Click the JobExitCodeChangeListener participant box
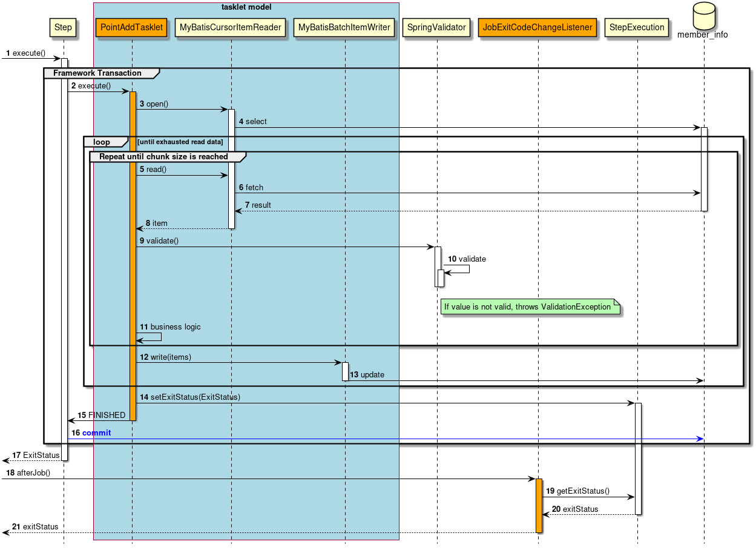The image size is (756, 550). point(537,27)
